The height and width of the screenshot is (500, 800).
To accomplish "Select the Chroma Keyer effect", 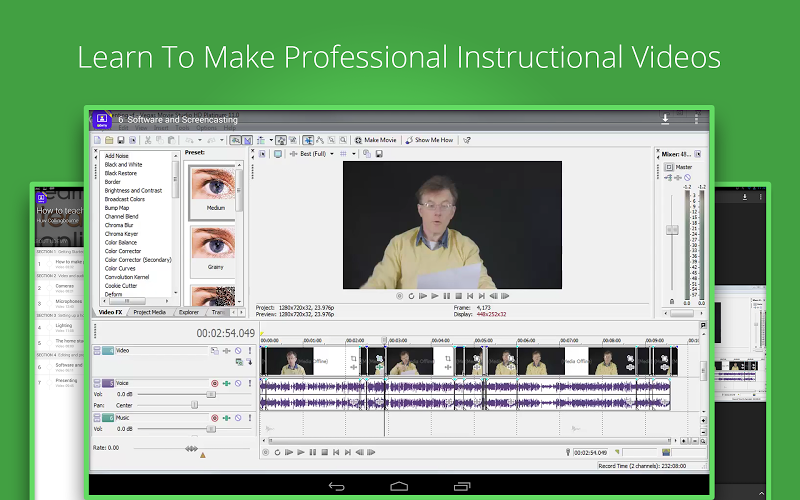I will (x=121, y=233).
